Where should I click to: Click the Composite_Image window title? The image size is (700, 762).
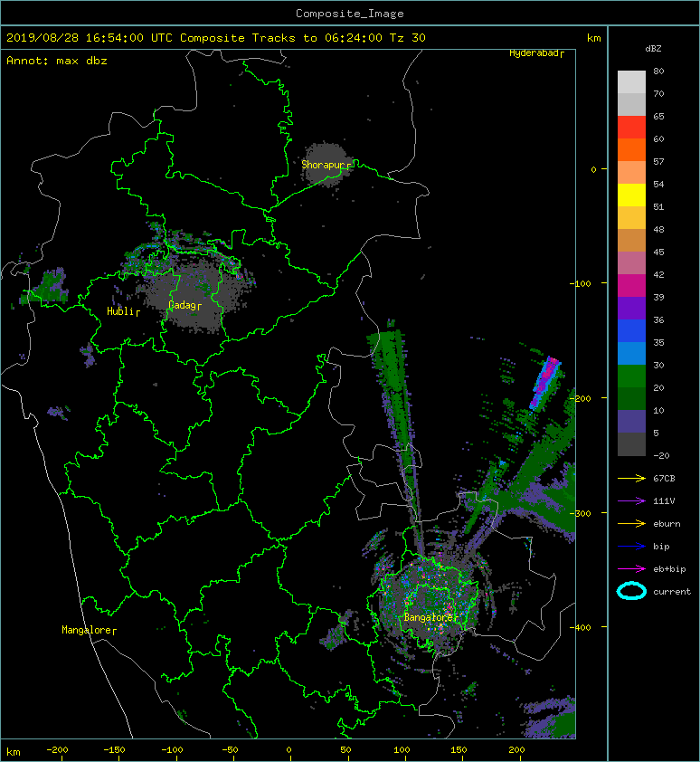[350, 14]
